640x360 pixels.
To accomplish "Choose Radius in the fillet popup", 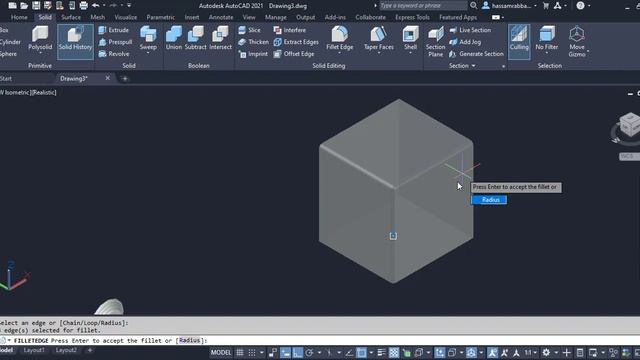I will [489, 200].
